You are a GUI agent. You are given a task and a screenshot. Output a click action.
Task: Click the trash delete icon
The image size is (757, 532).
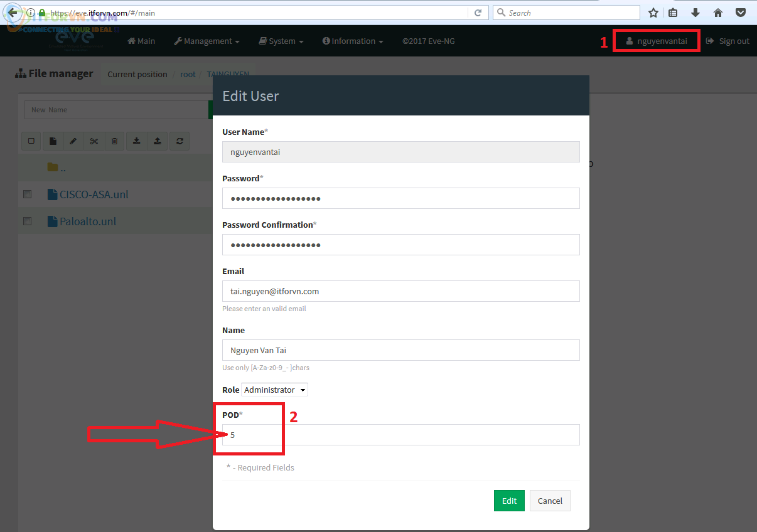pos(114,141)
